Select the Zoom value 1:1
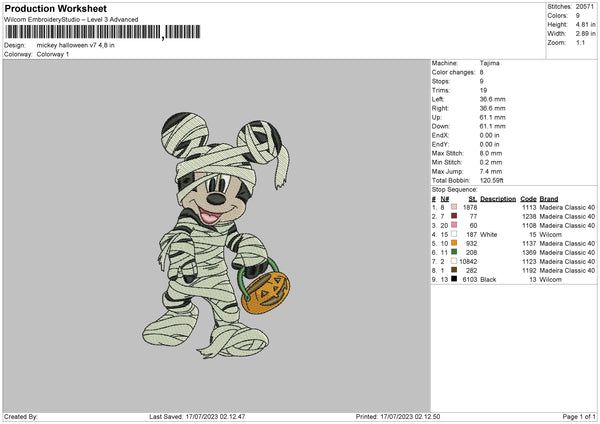 580,42
